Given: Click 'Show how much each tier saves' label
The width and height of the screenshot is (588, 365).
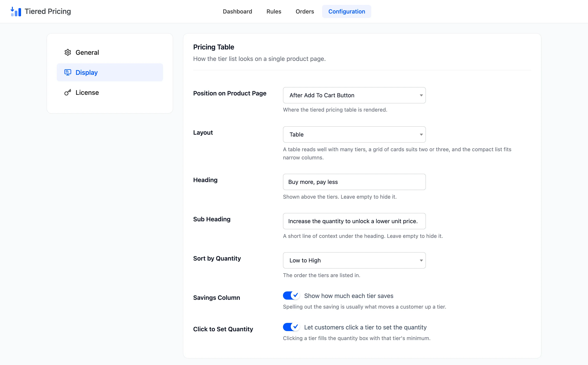Looking at the screenshot, I should click(349, 296).
